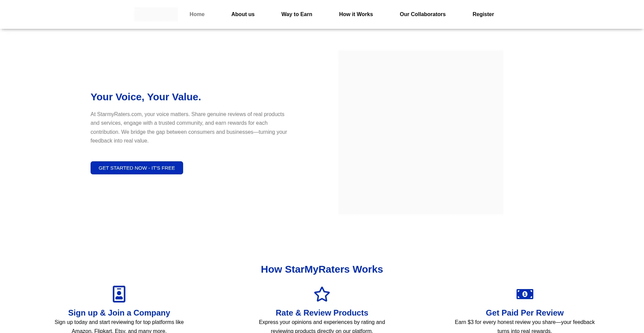
Task: Click the How StarMyRaters Works title
Action: click(x=322, y=269)
